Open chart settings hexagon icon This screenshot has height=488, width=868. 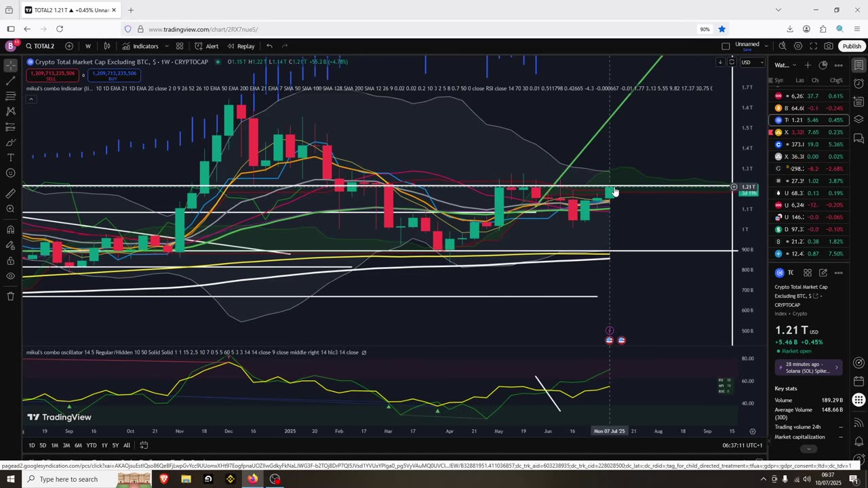(x=798, y=46)
